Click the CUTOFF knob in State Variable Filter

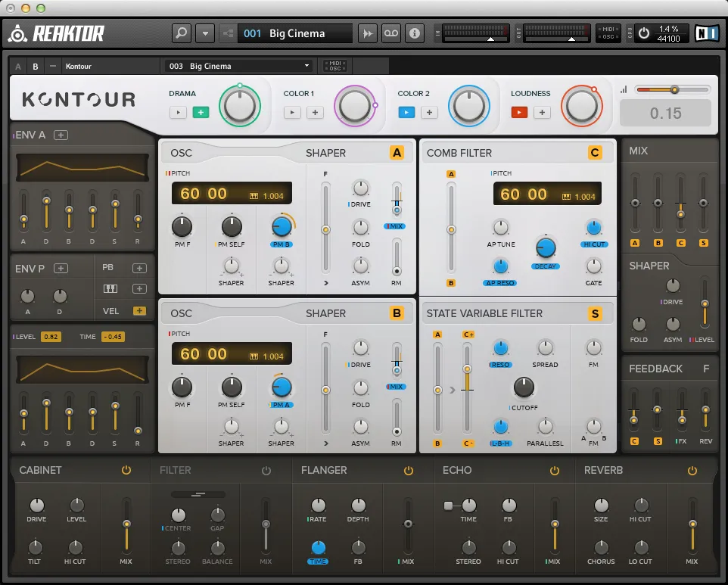(x=524, y=387)
